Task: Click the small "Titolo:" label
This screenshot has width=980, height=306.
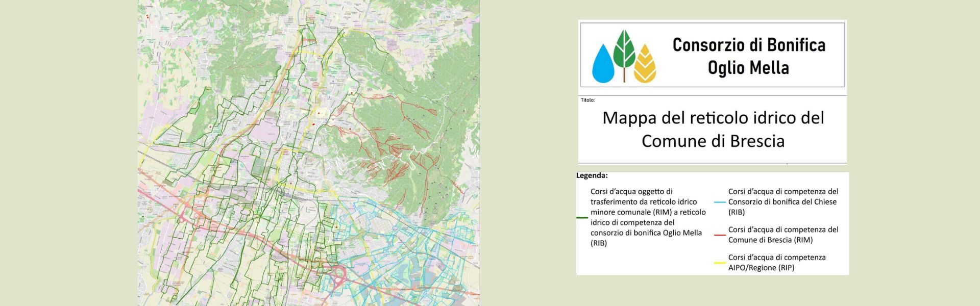Action: (587, 100)
